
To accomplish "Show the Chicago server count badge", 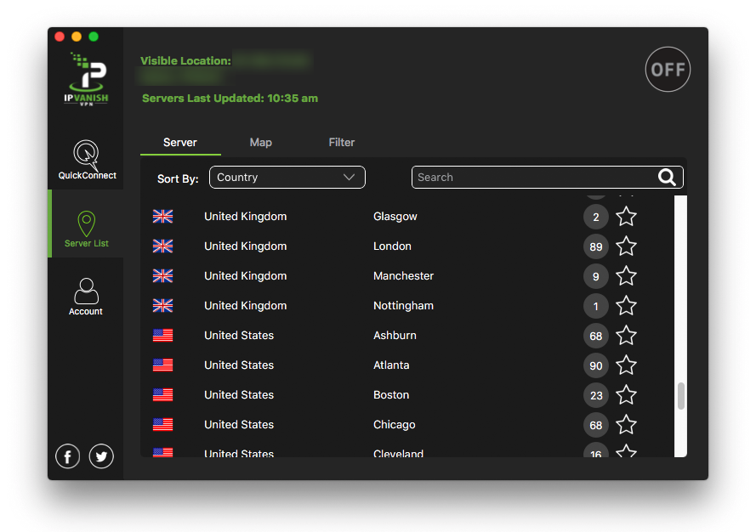I will point(596,425).
